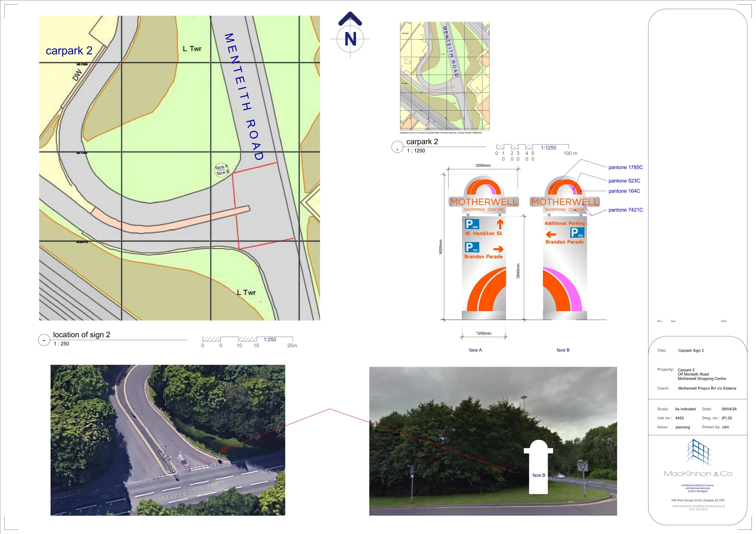Click the '2000mm width dimension
Viewport: 756px width, 534px height.
click(x=483, y=166)
